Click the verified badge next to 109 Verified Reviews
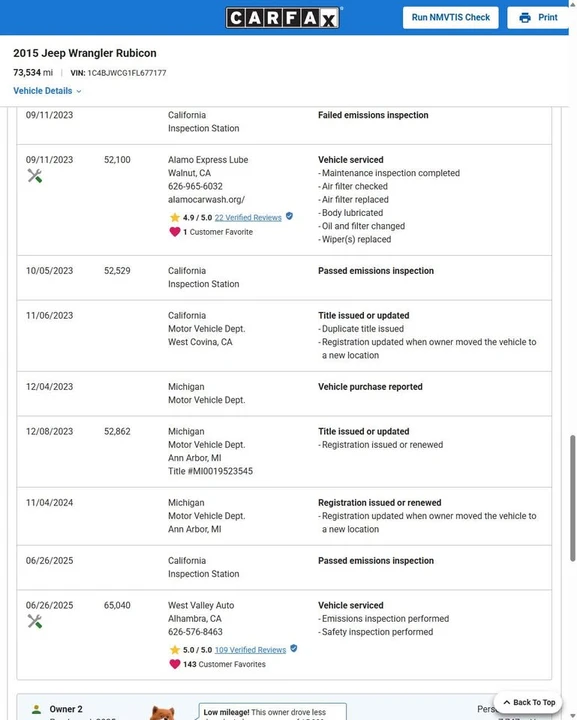The width and height of the screenshot is (577, 720). 294,648
